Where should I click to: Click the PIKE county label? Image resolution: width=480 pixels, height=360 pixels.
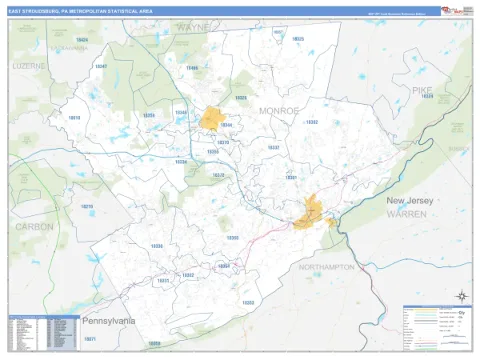pos(422,90)
